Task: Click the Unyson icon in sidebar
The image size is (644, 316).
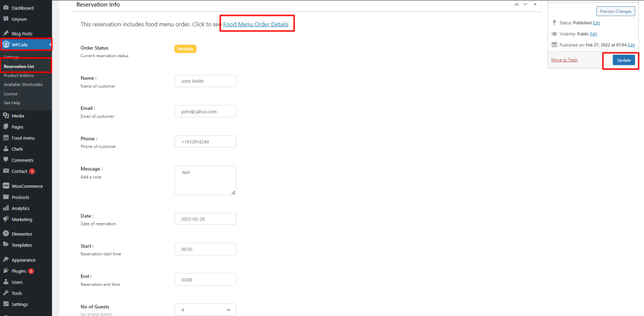Action: [6, 19]
